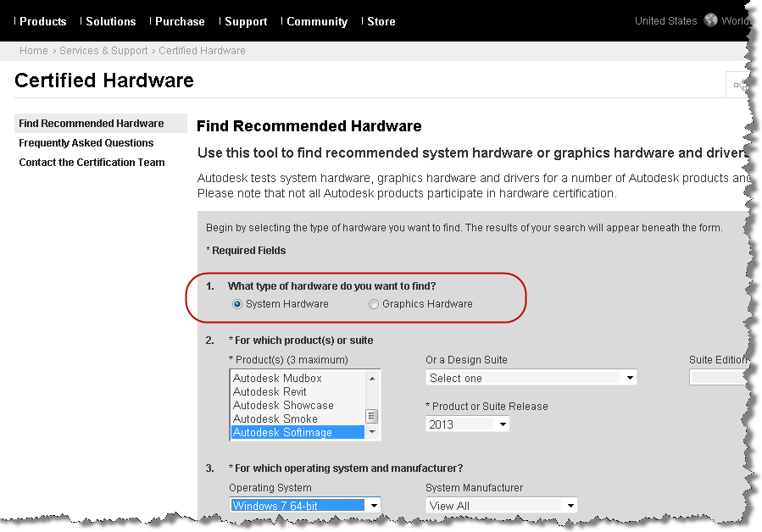Screen dimensions: 762x532
Task: Open the Operating System dropdown
Action: (x=304, y=506)
